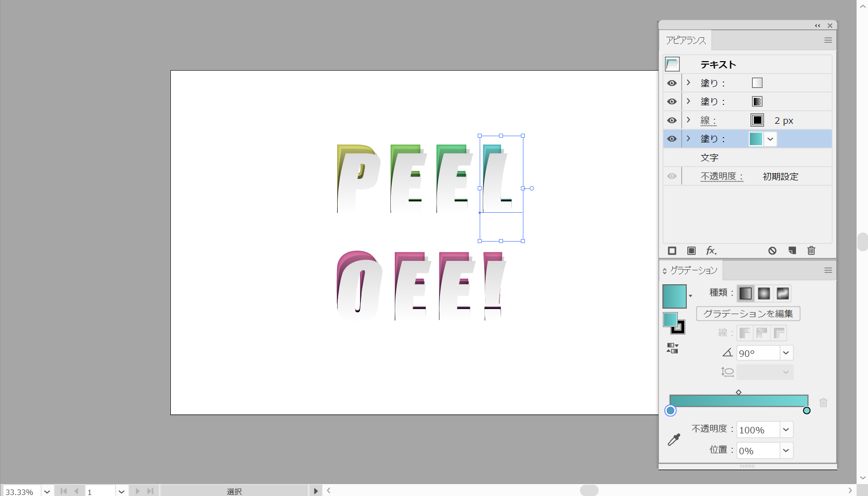Click Add New Stroke icon in Appearance panel
This screenshot has width=868, height=496.
(672, 251)
